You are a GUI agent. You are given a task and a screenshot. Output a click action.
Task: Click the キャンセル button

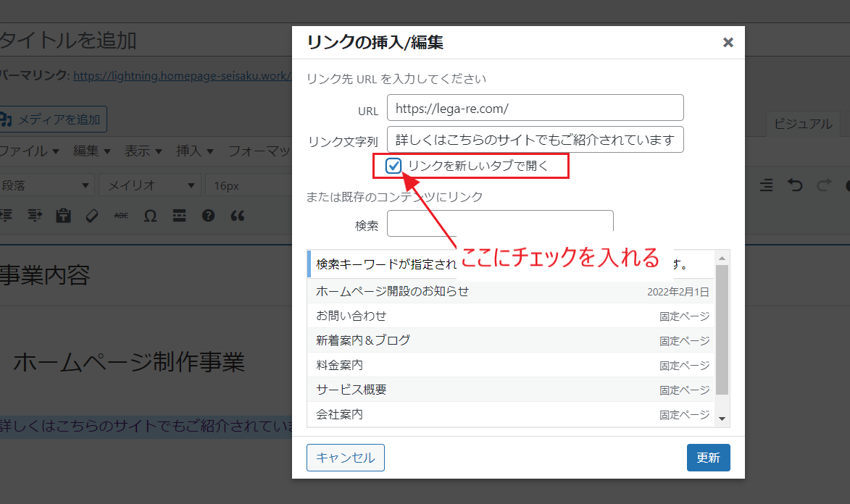(346, 458)
